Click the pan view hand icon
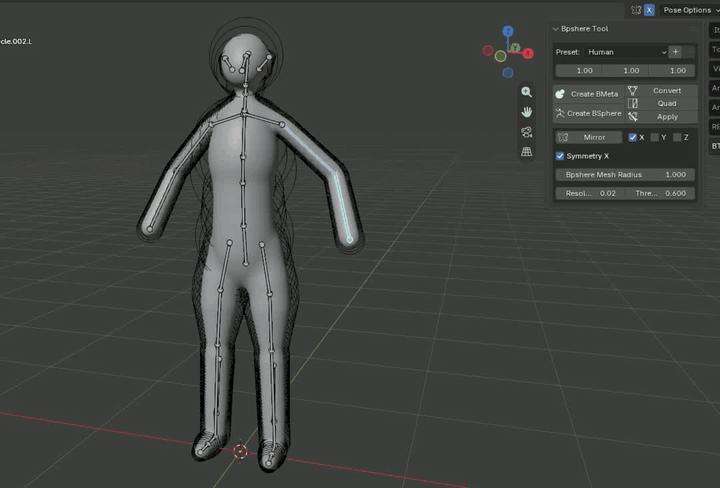The width and height of the screenshot is (720, 488). coord(526,112)
